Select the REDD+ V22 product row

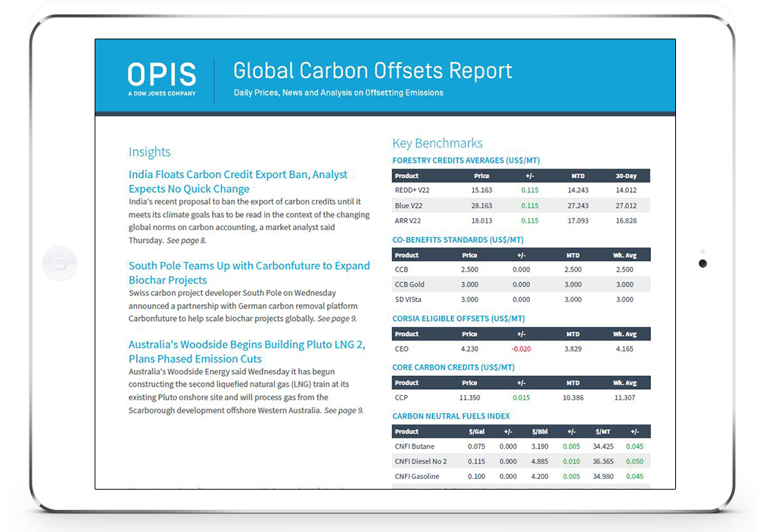pyautogui.click(x=522, y=190)
